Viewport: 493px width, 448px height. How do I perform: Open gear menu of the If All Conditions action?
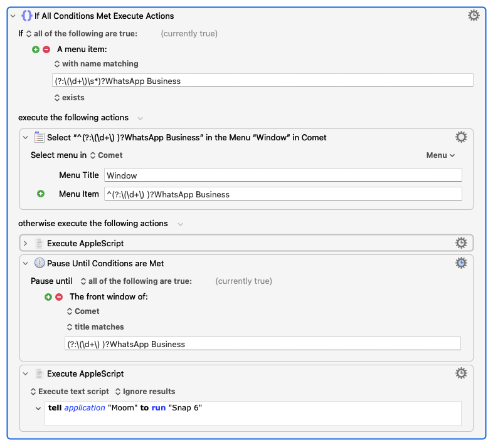click(474, 16)
